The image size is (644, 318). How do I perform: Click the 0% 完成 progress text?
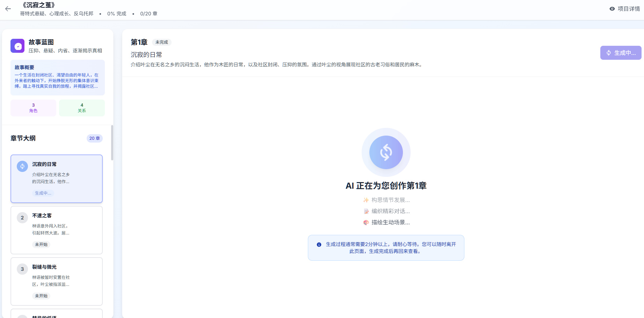pos(117,14)
